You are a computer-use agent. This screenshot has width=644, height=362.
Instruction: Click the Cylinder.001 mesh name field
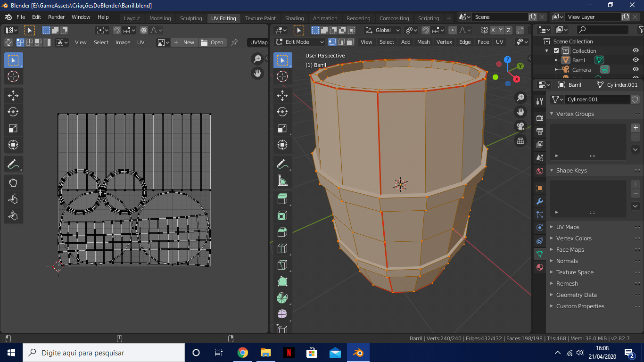coord(597,99)
